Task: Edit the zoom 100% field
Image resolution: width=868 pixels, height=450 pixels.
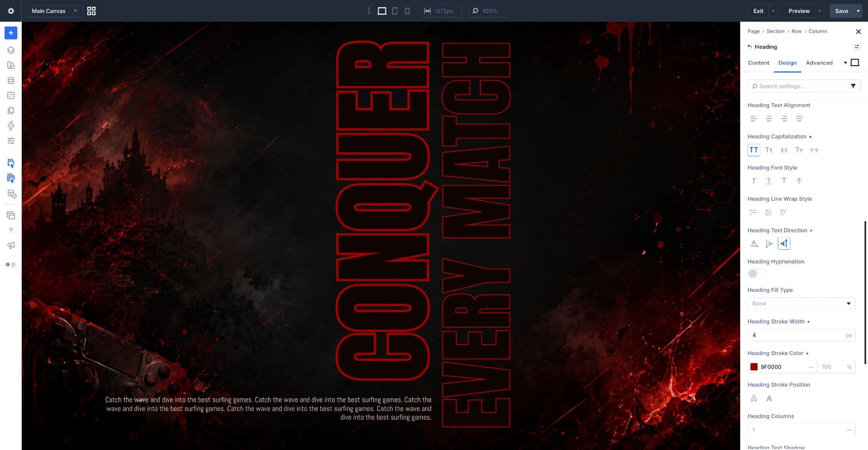Action: point(489,11)
